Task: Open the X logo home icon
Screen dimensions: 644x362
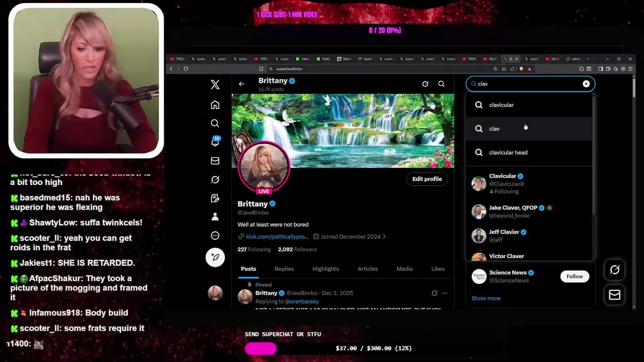Action: pos(215,84)
